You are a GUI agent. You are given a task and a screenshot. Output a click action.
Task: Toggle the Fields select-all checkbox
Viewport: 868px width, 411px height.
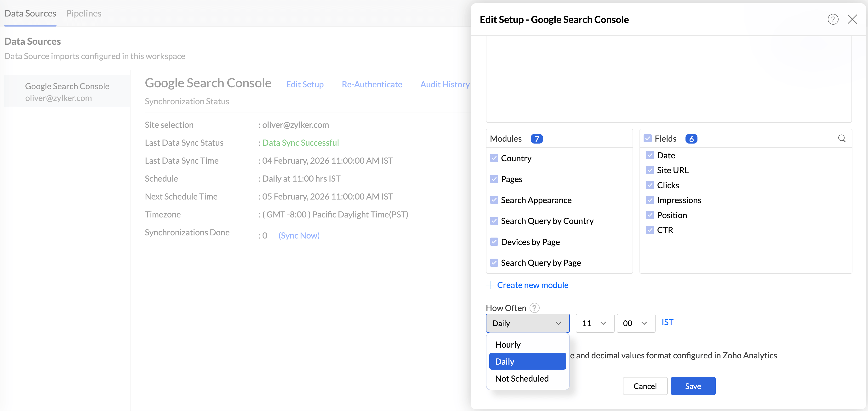[x=648, y=138]
